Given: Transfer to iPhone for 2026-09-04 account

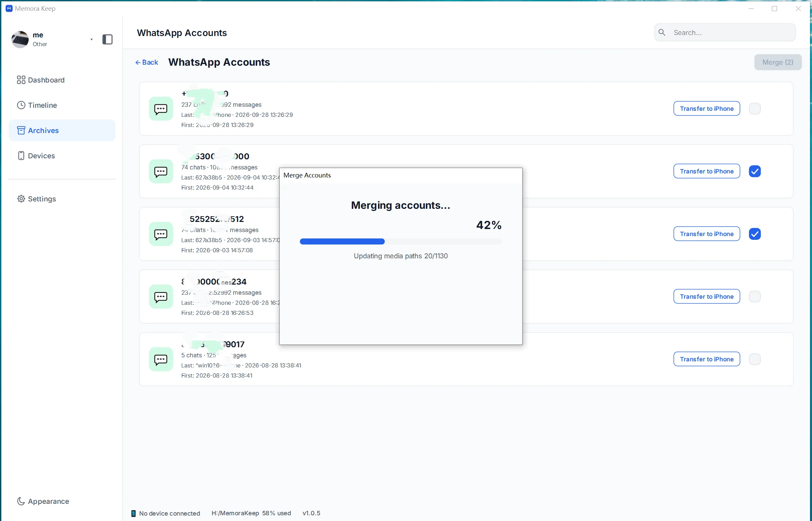Looking at the screenshot, I should tap(707, 171).
